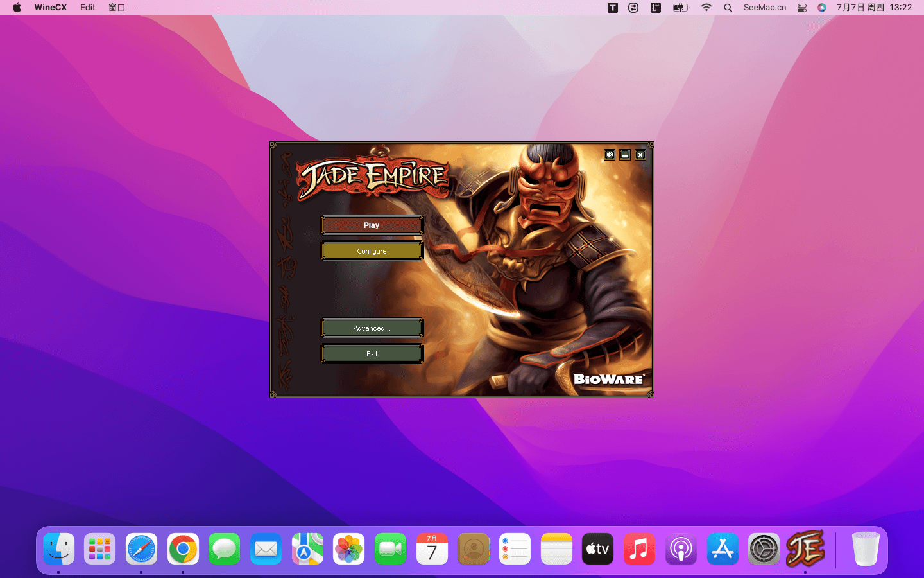Click the circular chat menu bar icon

633,8
